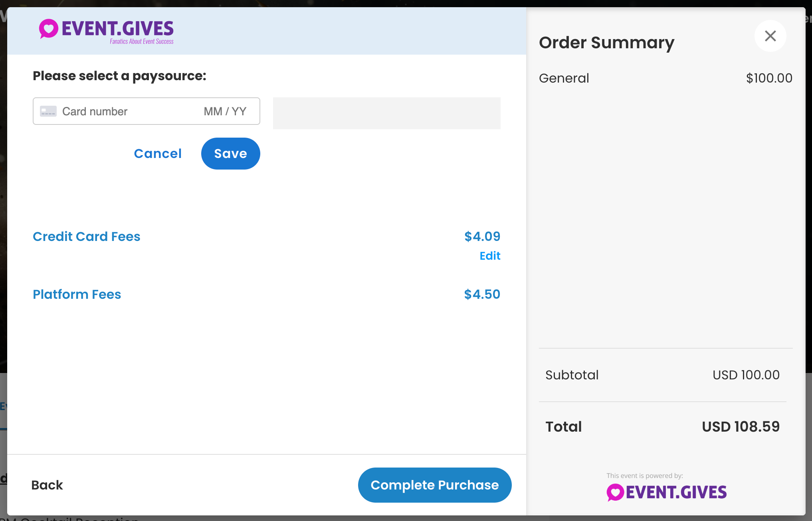The height and width of the screenshot is (521, 812).
Task: Click the Platform Fees label
Action: pyautogui.click(x=77, y=294)
